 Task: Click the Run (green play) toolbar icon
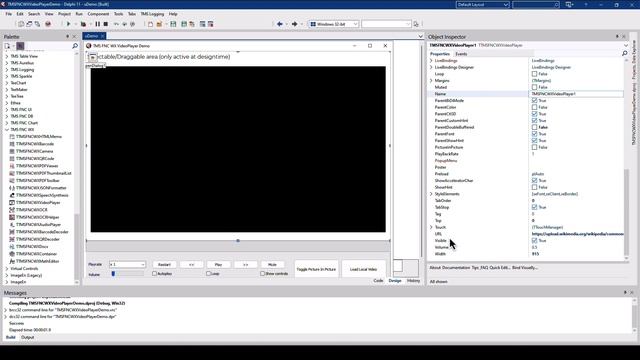68,24
